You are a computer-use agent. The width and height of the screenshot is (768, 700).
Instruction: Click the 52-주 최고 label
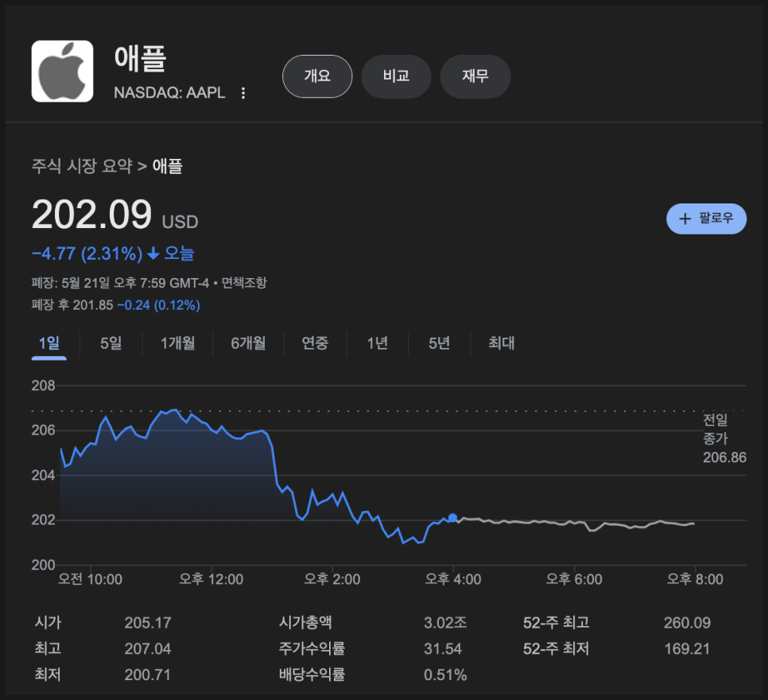click(556, 623)
